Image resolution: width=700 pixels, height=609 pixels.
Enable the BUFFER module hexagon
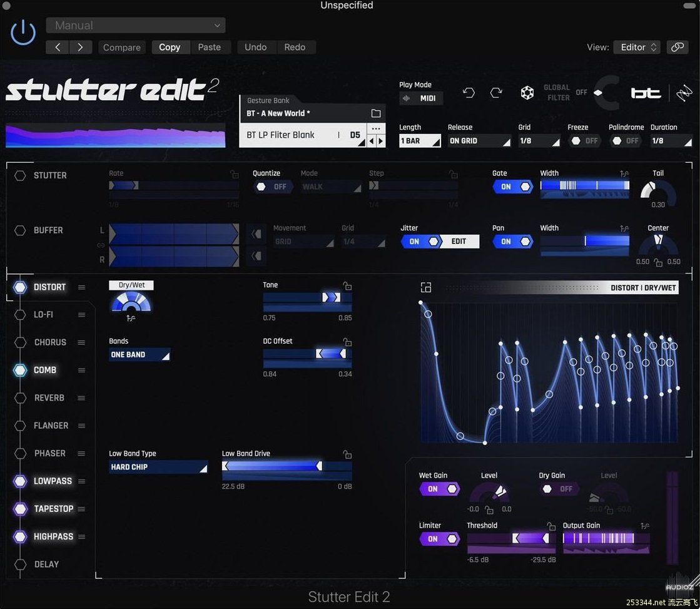[20, 230]
